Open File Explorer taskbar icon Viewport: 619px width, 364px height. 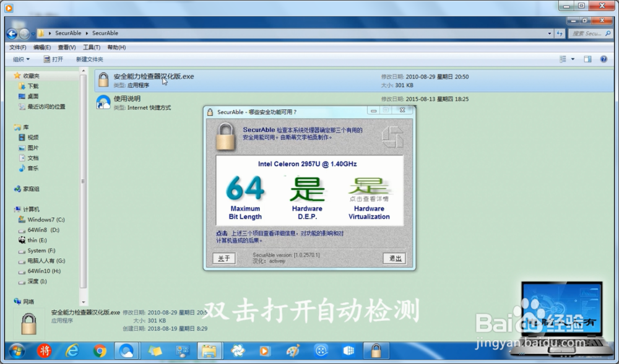coord(209,350)
